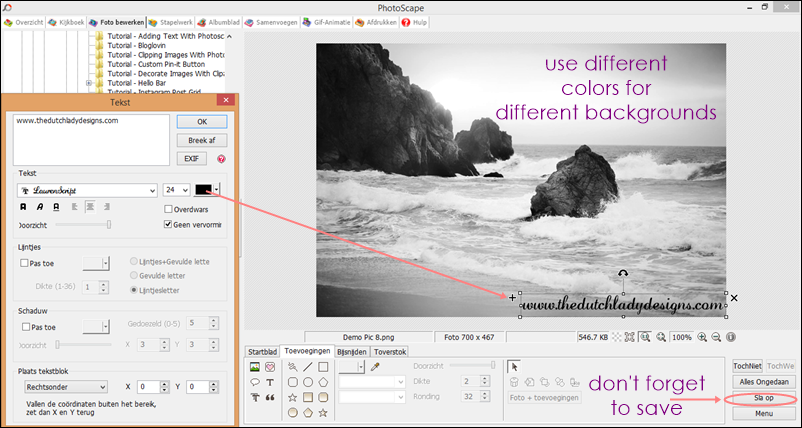Click the EXIF button

point(192,159)
